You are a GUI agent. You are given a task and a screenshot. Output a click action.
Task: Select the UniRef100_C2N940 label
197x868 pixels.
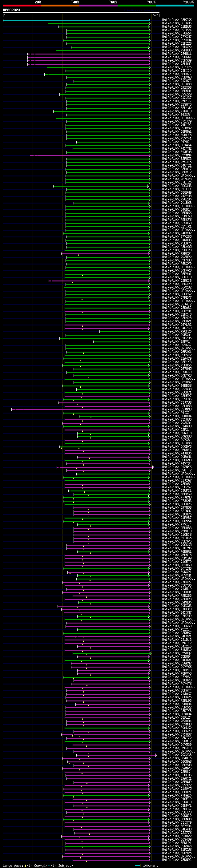(x=177, y=846)
